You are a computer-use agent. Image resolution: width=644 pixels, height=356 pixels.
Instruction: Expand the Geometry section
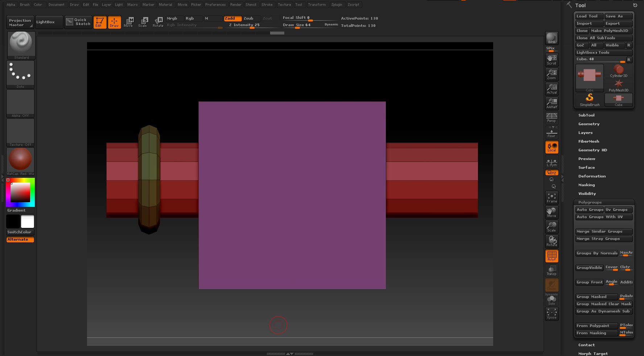589,124
